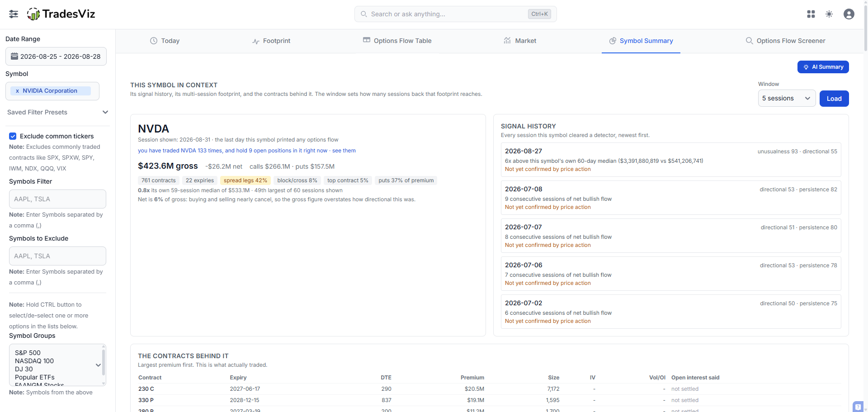Open the 2026-08-27 signal history entry
The image size is (868, 412).
tap(671, 160)
